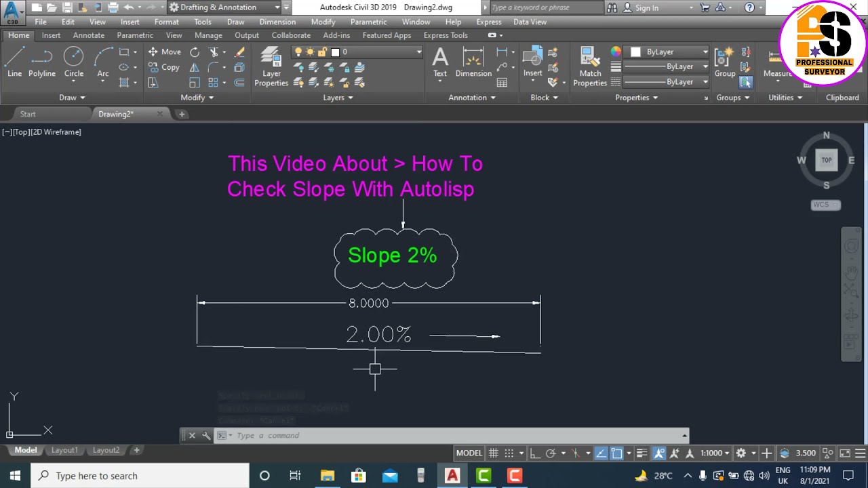868x488 pixels.
Task: Expand the Modify panel
Action: click(197, 98)
